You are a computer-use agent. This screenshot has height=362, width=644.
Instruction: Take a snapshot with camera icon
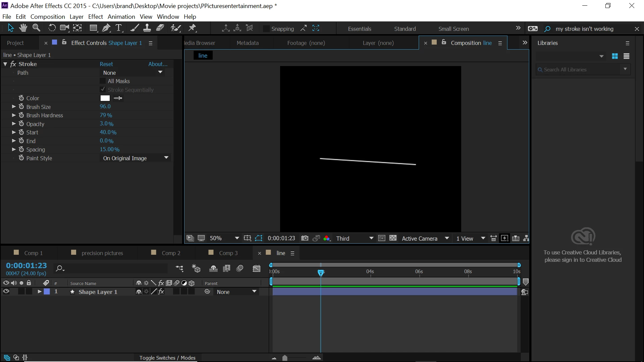point(305,238)
